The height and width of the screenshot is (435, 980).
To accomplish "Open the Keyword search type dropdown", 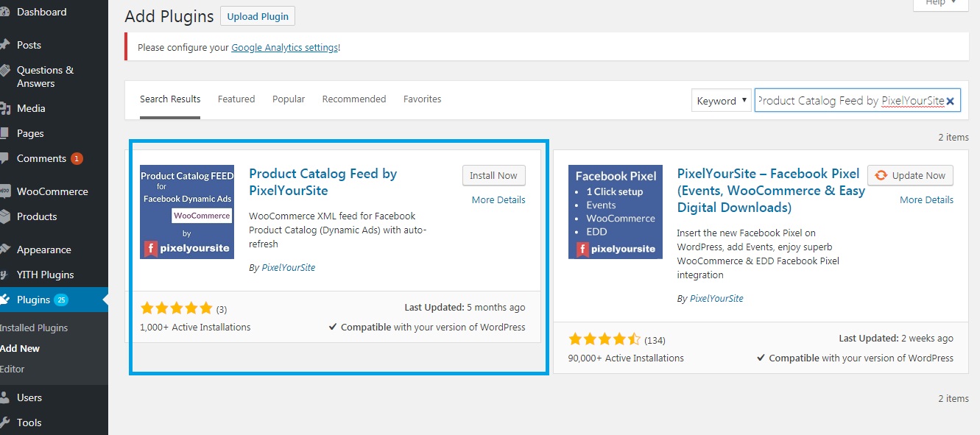I will tap(721, 101).
